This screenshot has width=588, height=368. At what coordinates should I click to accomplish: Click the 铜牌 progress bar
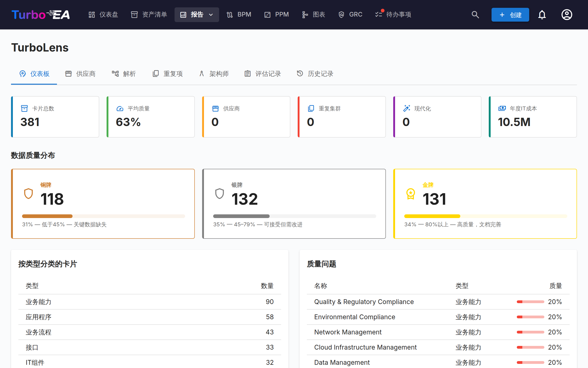(104, 216)
